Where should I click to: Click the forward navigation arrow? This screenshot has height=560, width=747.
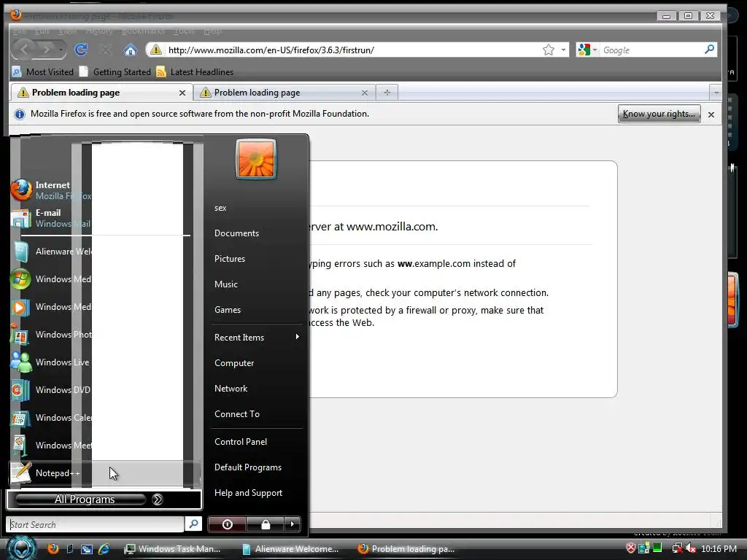[46, 49]
